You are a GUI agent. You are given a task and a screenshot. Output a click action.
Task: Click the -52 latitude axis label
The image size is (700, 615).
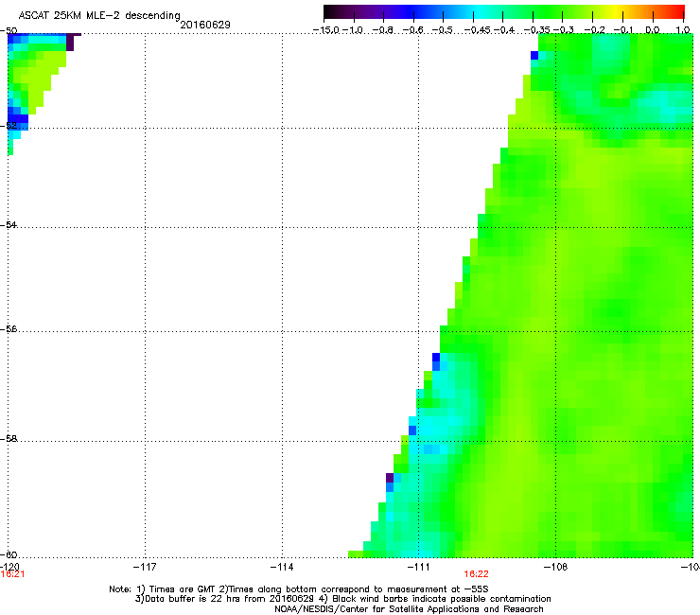[9, 126]
